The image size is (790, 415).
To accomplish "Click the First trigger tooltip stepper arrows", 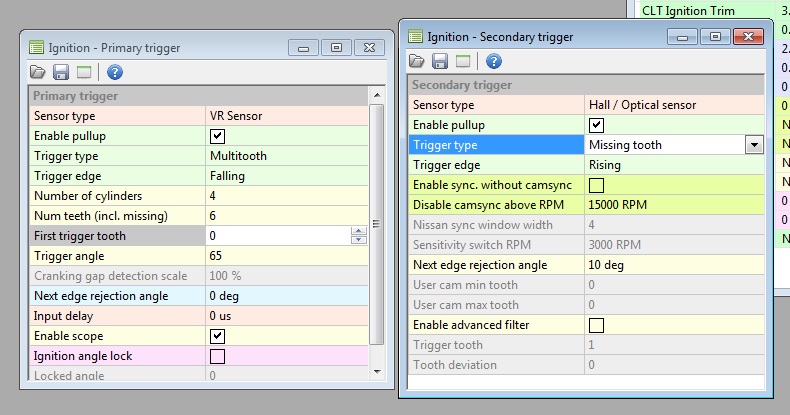I will (x=359, y=236).
